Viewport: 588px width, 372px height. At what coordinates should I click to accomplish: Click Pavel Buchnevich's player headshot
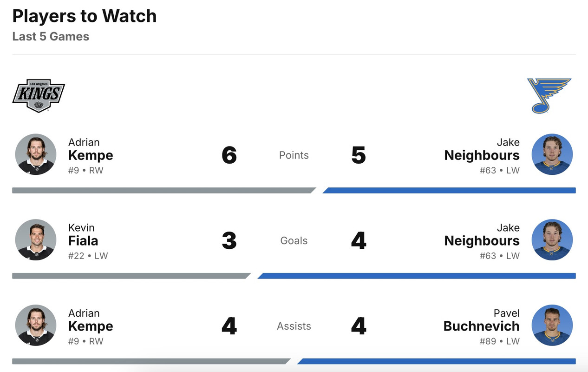pos(552,325)
